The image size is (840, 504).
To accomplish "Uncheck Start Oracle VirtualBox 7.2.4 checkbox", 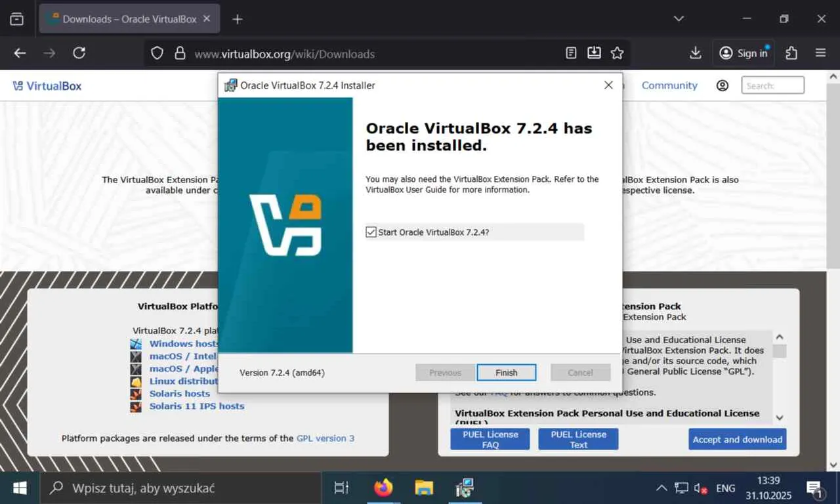I will (371, 232).
